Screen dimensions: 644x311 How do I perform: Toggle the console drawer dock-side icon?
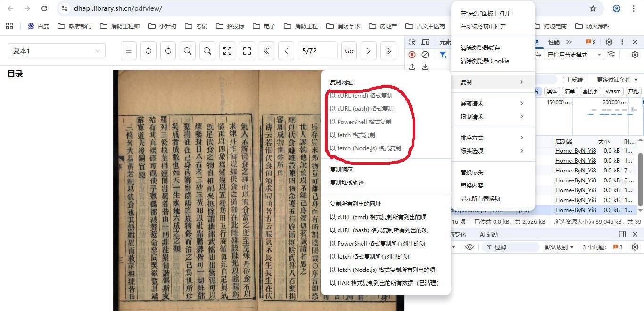[x=622, y=234]
